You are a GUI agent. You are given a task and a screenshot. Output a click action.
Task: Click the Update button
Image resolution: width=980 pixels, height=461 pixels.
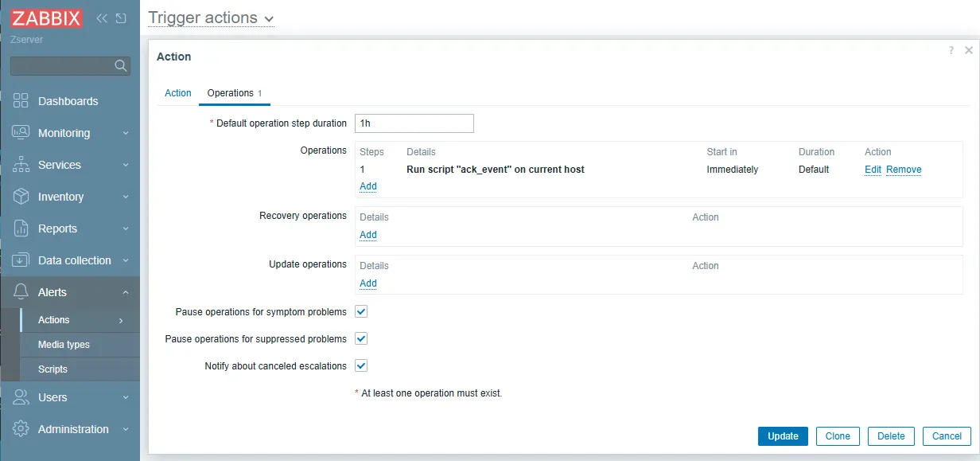[783, 436]
